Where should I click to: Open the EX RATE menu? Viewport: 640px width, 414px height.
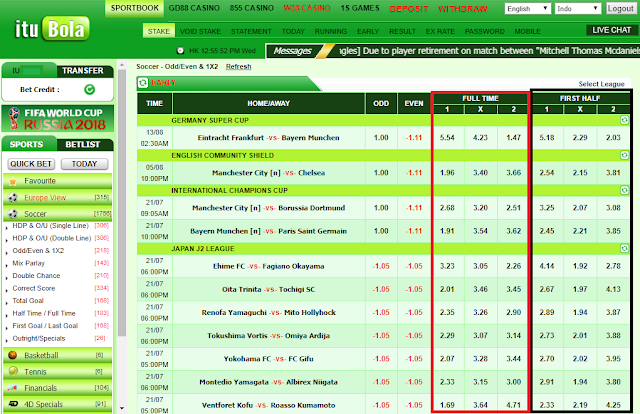pos(440,31)
